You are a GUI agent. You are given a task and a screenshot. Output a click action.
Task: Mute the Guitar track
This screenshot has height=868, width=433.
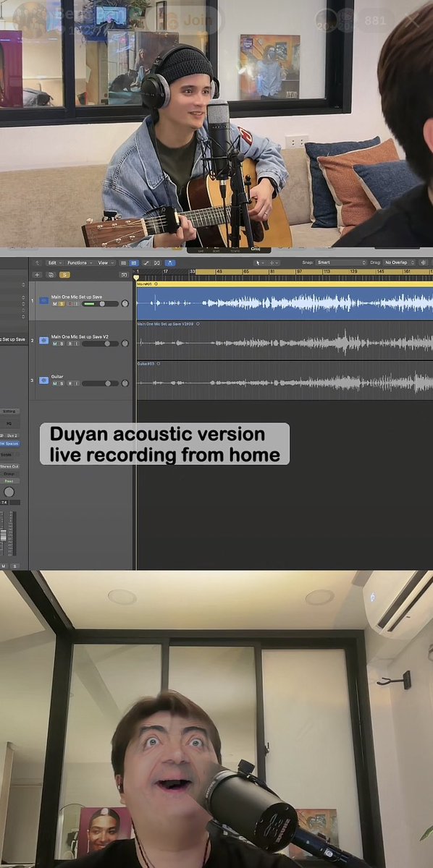click(54, 383)
